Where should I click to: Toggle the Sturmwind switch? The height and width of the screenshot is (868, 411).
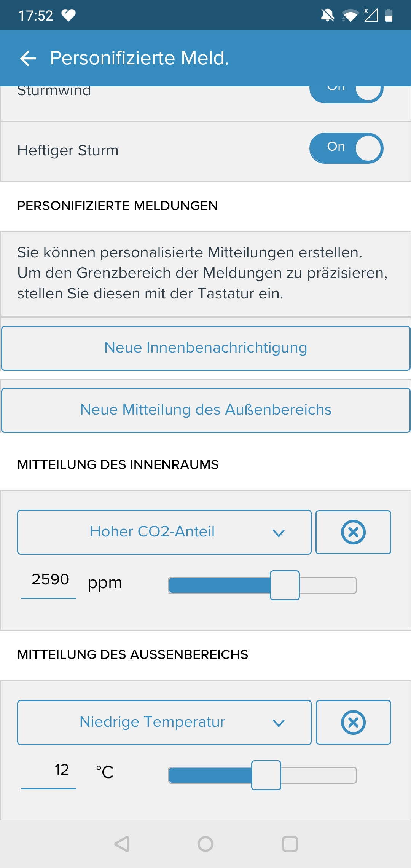346,92
